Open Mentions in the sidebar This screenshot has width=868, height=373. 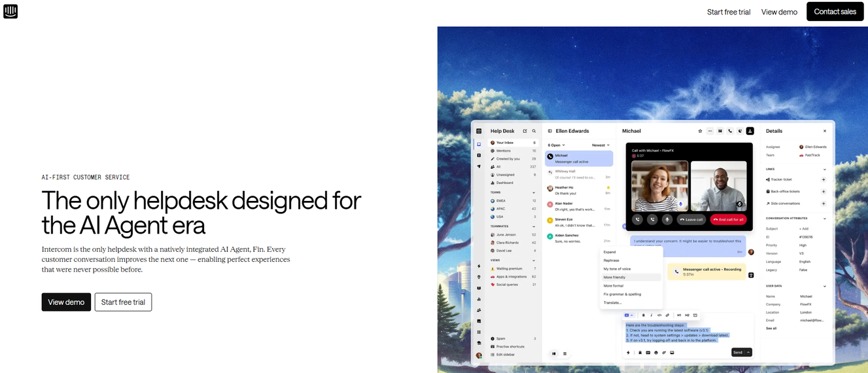pyautogui.click(x=513, y=151)
